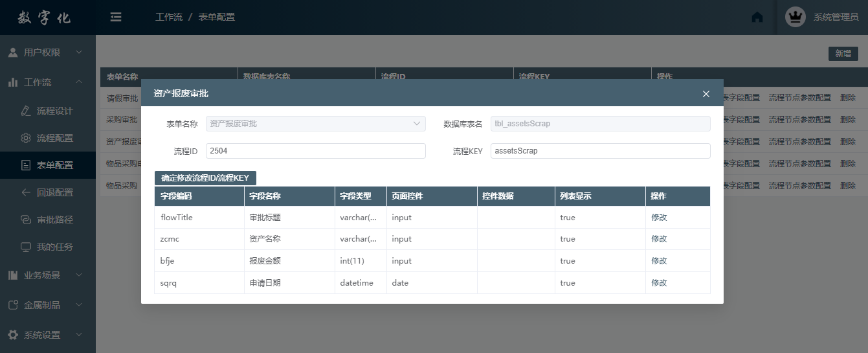Expand the 金属制品 menu
868x353 pixels.
pos(48,305)
